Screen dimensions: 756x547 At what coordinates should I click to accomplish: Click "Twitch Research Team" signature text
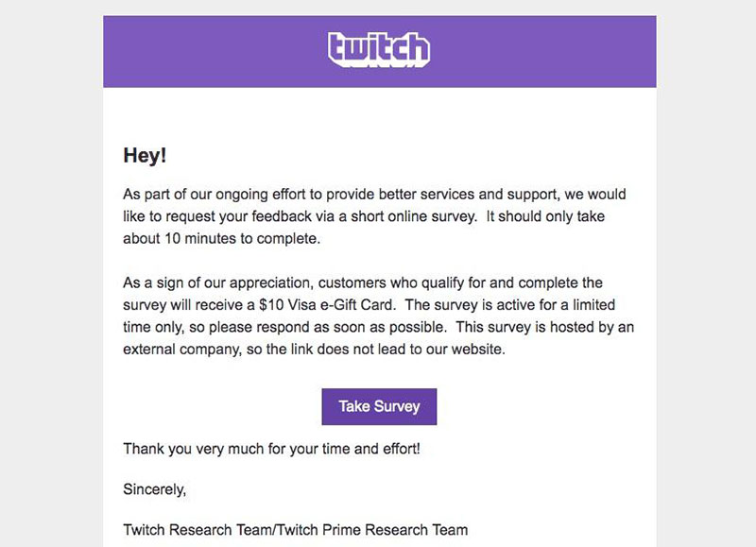click(x=198, y=530)
